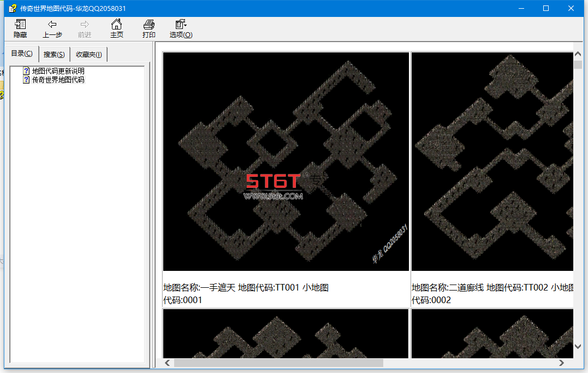Open 地图代码更新说明 tree entry
588x373 pixels.
(58, 70)
